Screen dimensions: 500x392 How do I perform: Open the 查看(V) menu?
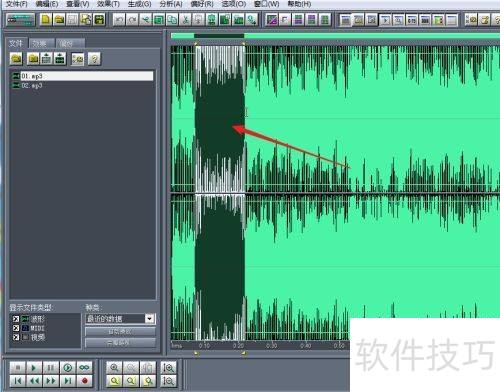point(77,4)
